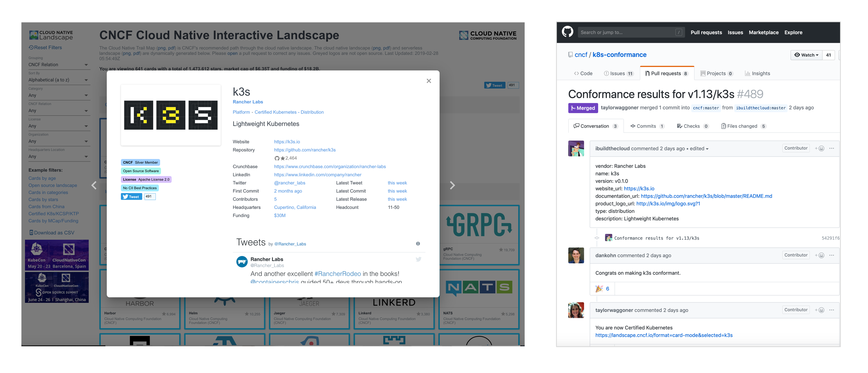The width and height of the screenshot is (868, 373).
Task: Click the GitHub search input field
Action: click(x=627, y=32)
